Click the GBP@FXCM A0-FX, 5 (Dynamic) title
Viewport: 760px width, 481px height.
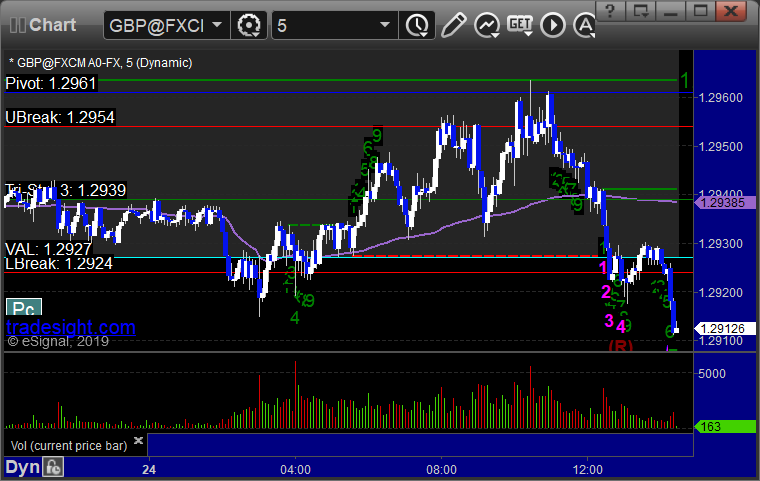point(101,63)
